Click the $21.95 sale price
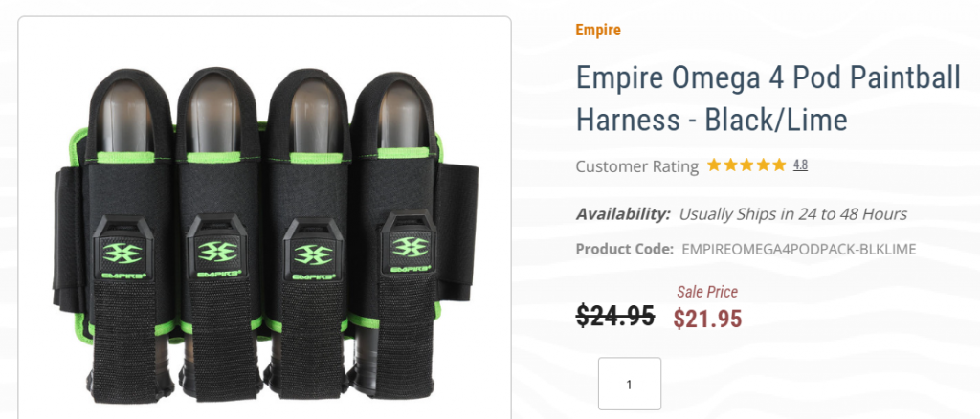The width and height of the screenshot is (980, 419). pos(707,319)
